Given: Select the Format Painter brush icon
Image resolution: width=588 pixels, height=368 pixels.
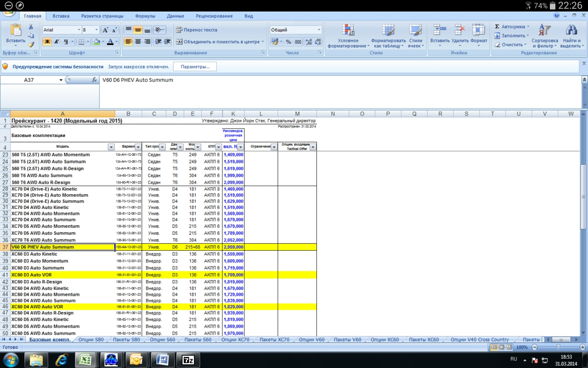Looking at the screenshot, I should (x=31, y=44).
